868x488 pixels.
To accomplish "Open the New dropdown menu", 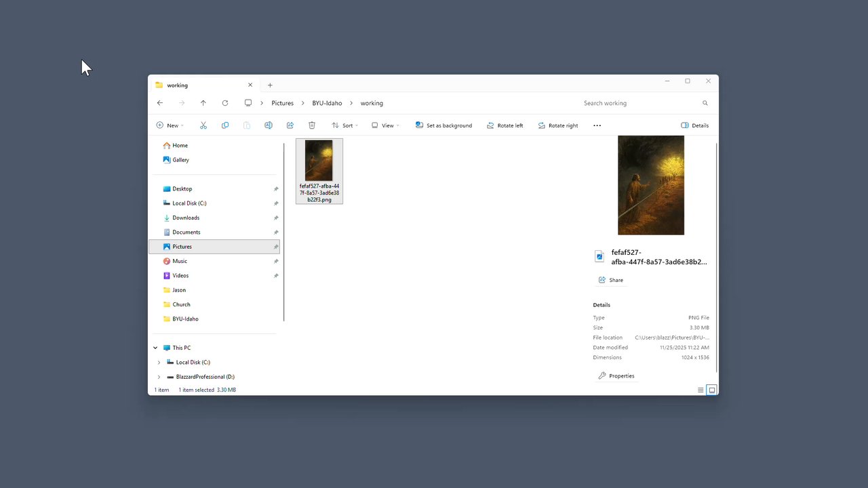I will click(170, 125).
